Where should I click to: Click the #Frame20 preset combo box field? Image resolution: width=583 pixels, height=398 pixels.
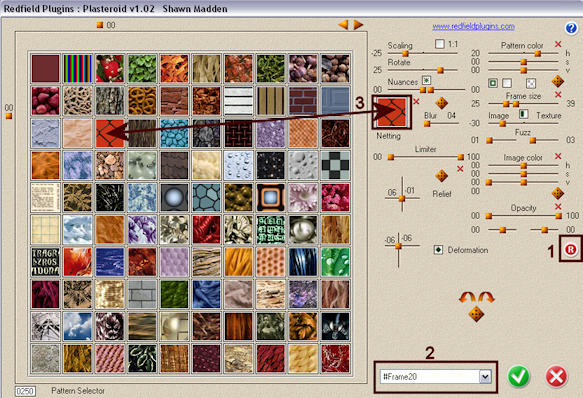[x=436, y=377]
